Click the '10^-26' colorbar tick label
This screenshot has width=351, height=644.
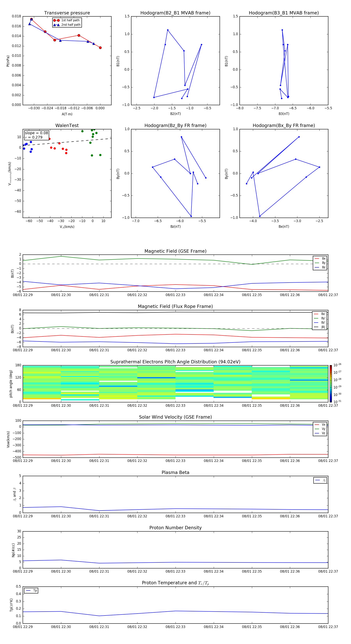[x=337, y=365]
